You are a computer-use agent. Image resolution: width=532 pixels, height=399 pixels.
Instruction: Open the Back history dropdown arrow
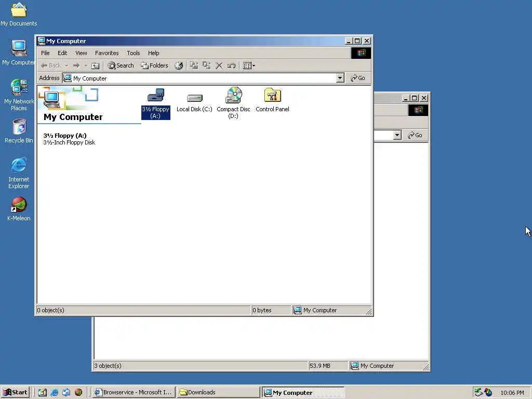66,65
